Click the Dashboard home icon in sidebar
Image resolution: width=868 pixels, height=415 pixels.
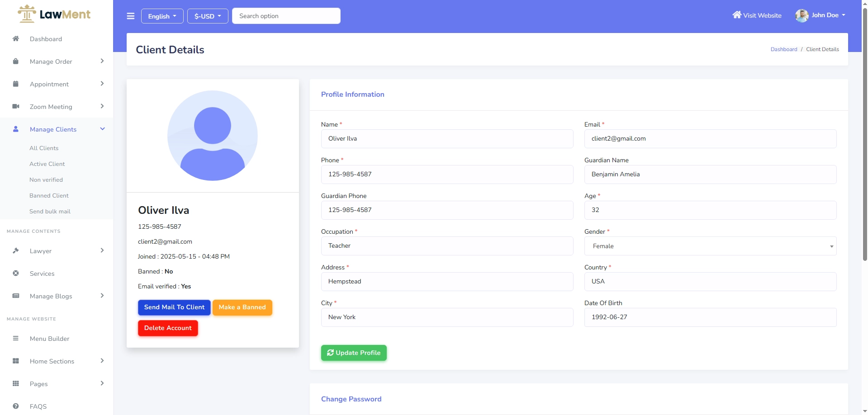click(x=16, y=38)
